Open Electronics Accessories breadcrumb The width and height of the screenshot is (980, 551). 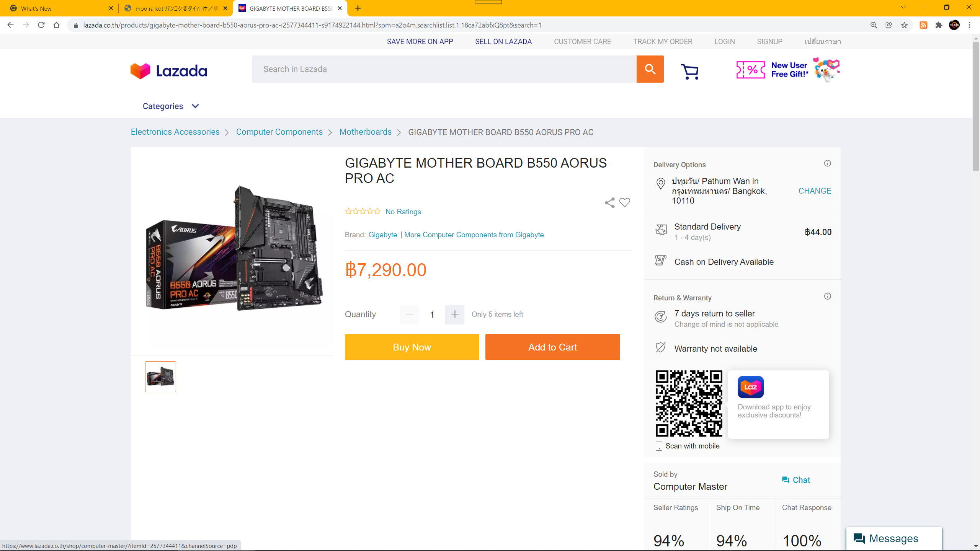[175, 132]
